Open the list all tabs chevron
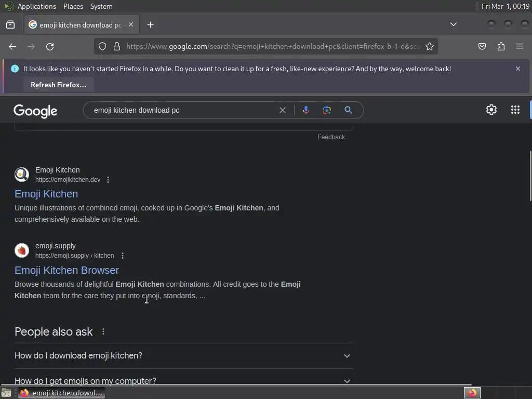The height and width of the screenshot is (399, 532). click(x=453, y=24)
